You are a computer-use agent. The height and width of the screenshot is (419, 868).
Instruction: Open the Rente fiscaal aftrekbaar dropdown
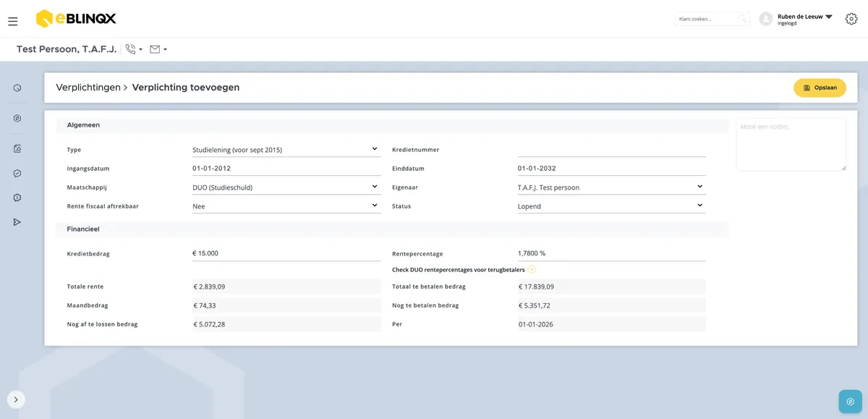pyautogui.click(x=286, y=206)
